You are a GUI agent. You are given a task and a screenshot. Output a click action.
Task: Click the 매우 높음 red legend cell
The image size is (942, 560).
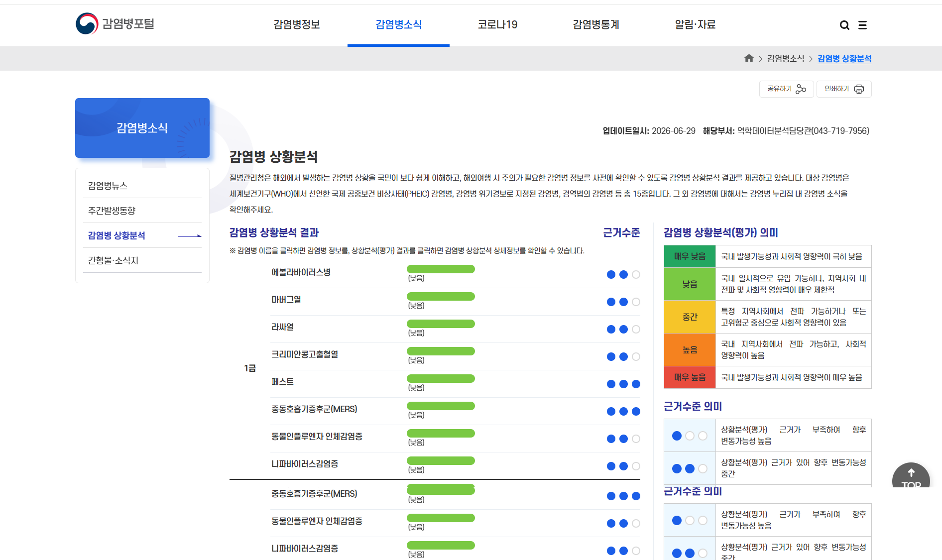coord(690,377)
